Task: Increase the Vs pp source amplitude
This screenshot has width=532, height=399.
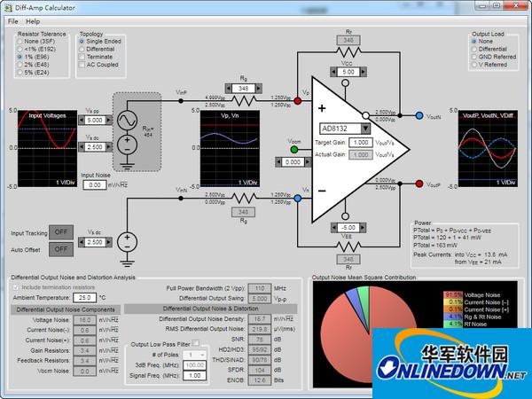Action: click(108, 120)
